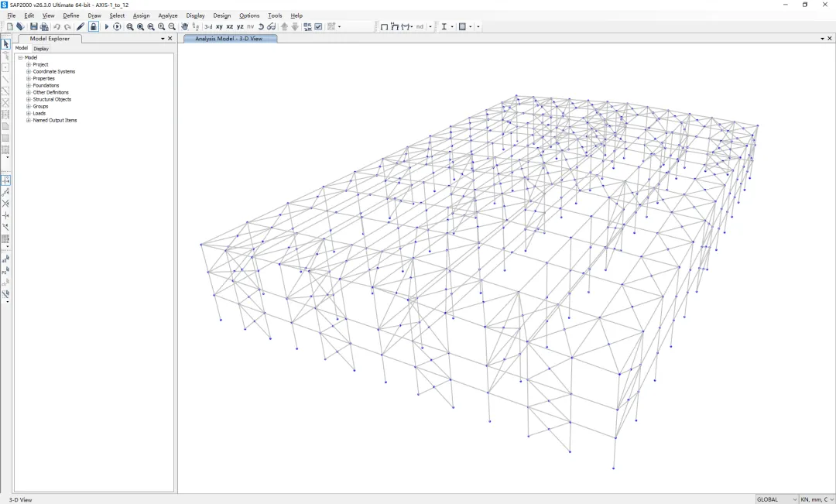The height and width of the screenshot is (504, 836).
Task: Toggle the snap to points tool
Action: click(x=5, y=180)
